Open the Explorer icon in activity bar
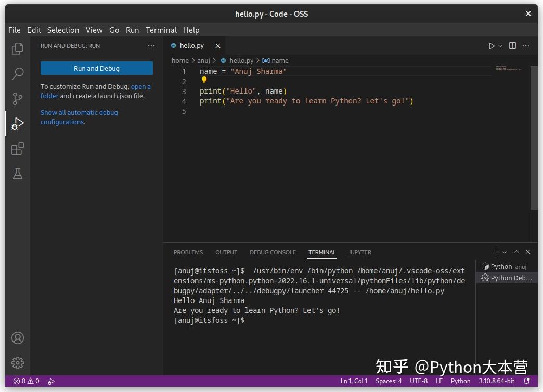This screenshot has width=543, height=392. point(17,48)
